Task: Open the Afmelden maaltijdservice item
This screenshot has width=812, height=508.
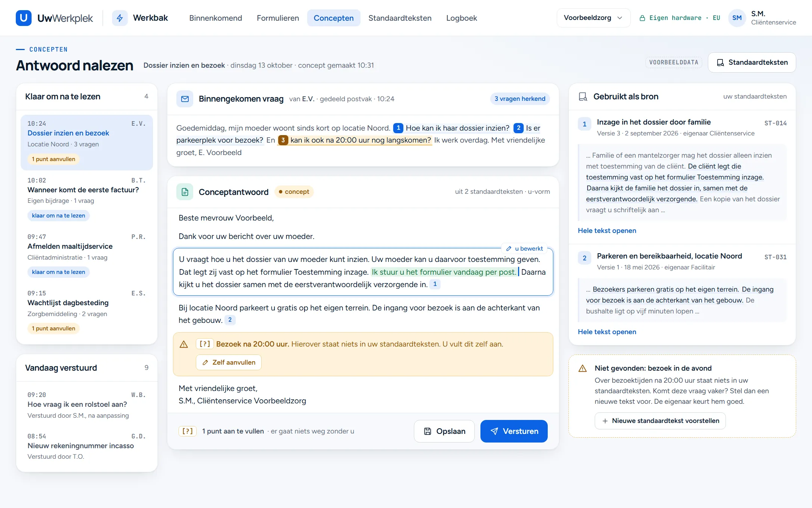Action: (x=86, y=255)
